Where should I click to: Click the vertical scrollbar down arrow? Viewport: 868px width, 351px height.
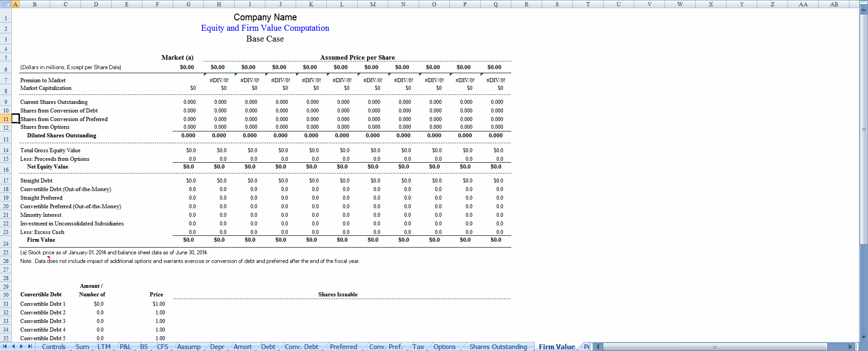[863, 337]
